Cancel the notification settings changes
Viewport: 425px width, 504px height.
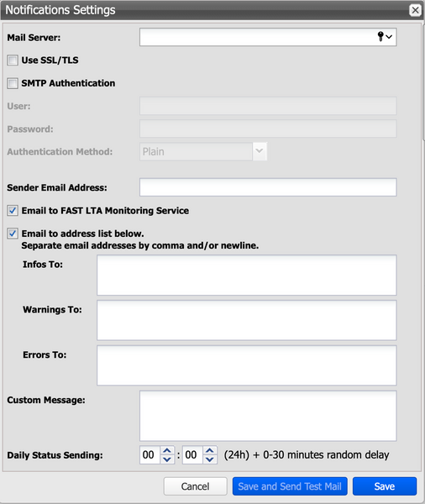click(x=195, y=486)
